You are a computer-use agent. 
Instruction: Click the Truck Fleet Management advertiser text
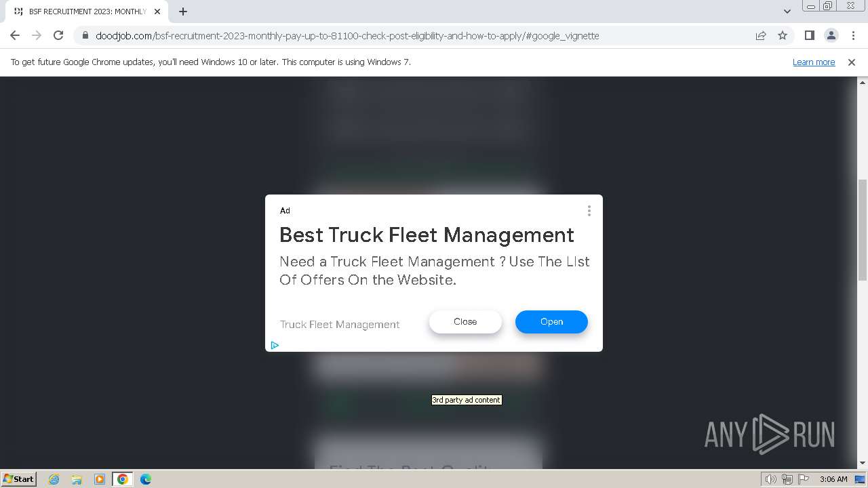(340, 325)
